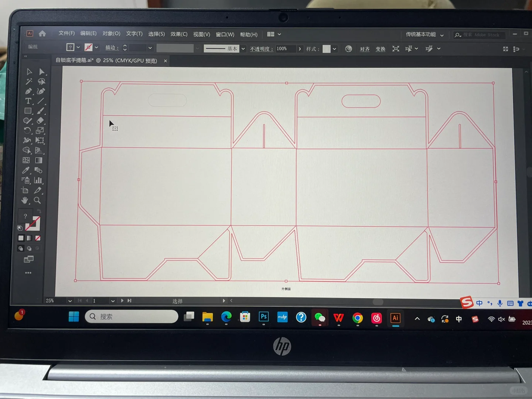Select the Column Graph tool

click(x=38, y=180)
